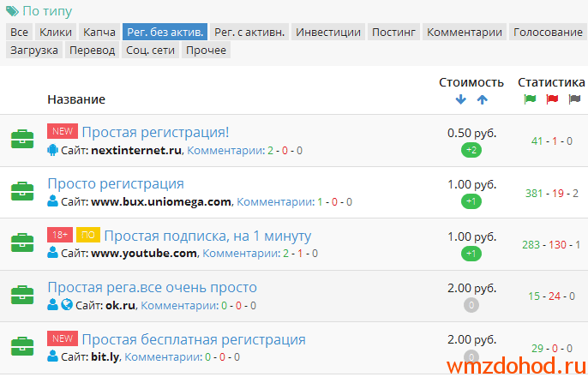Image resolution: width=588 pixels, height=377 pixels.
Task: Click the red 18+ badge
Action: (x=60, y=235)
